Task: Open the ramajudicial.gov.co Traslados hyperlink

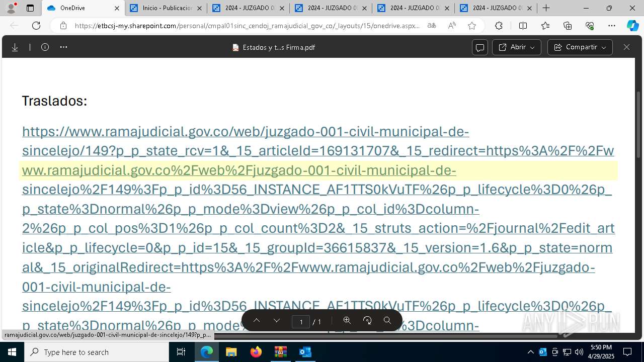Action: tap(318, 228)
